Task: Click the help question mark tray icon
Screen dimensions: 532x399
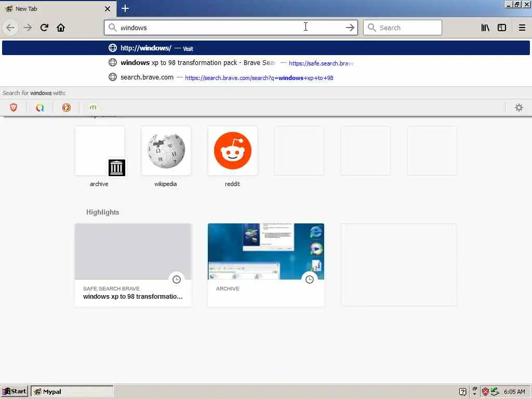Action: 462,392
